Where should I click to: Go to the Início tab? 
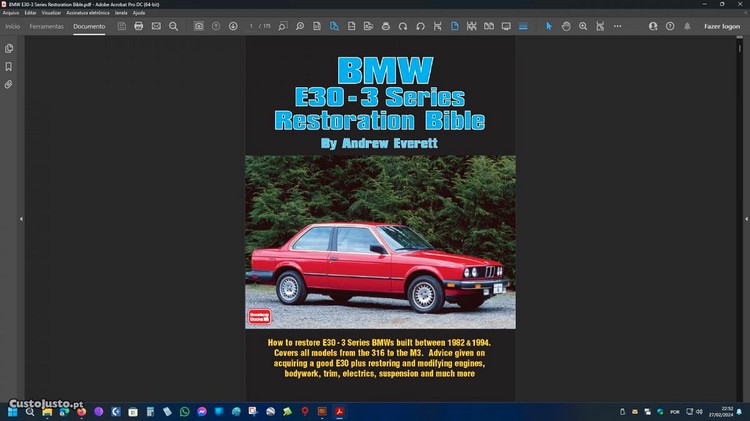[x=13, y=26]
